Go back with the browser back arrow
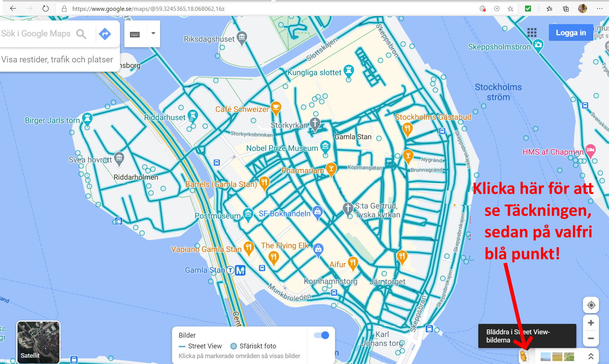609x364 pixels. pyautogui.click(x=13, y=9)
